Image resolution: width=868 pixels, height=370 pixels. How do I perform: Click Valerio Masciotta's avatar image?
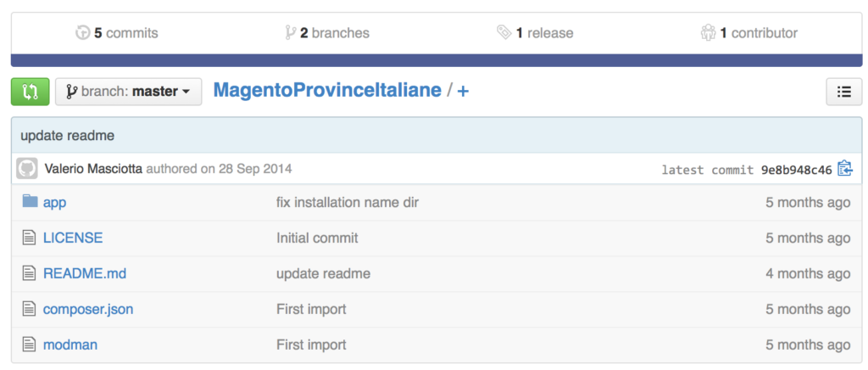[27, 168]
